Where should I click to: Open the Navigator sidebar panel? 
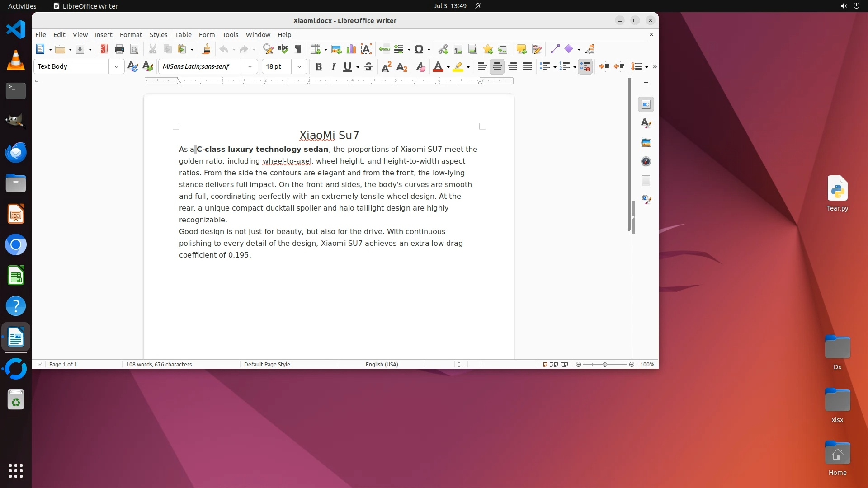(x=646, y=161)
